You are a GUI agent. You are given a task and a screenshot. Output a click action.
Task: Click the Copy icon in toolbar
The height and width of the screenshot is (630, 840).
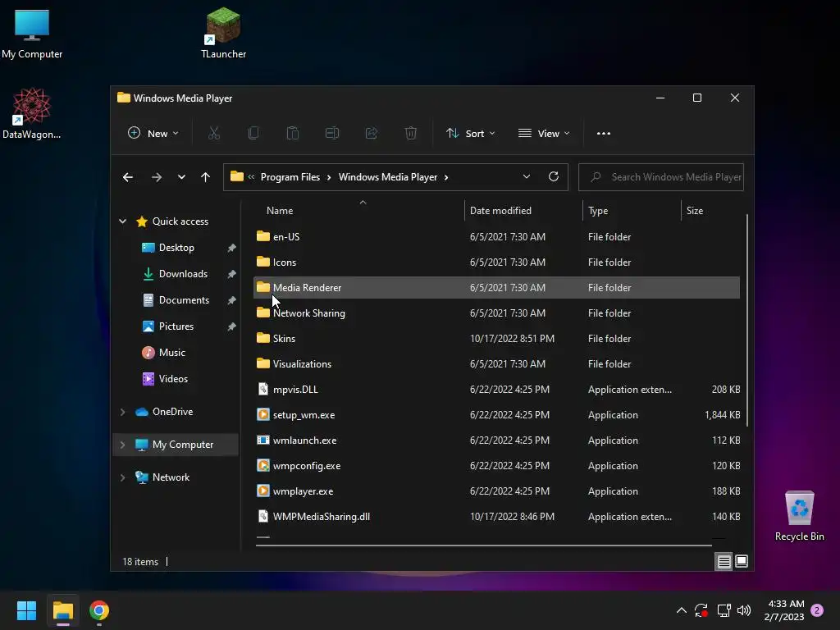[253, 134]
